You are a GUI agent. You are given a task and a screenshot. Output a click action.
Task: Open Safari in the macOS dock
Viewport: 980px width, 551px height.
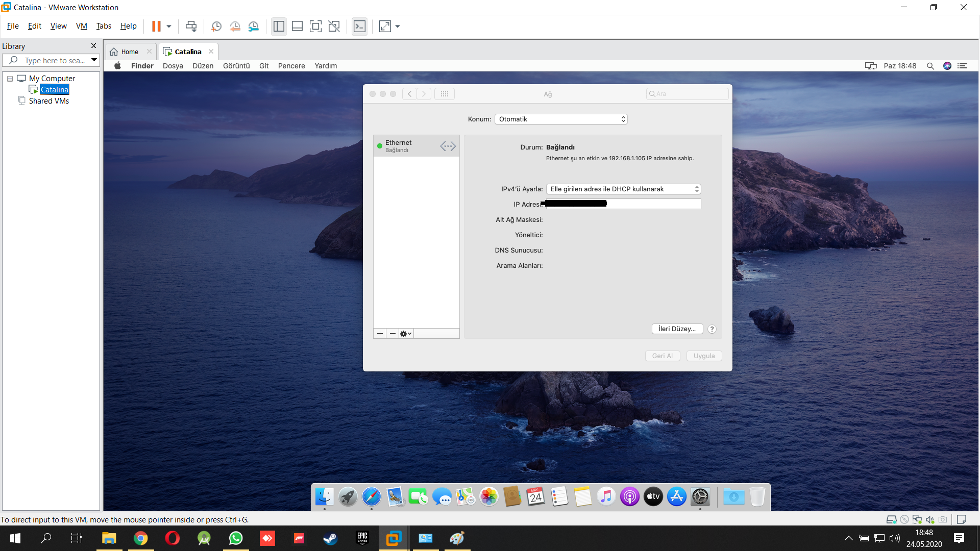[371, 496]
